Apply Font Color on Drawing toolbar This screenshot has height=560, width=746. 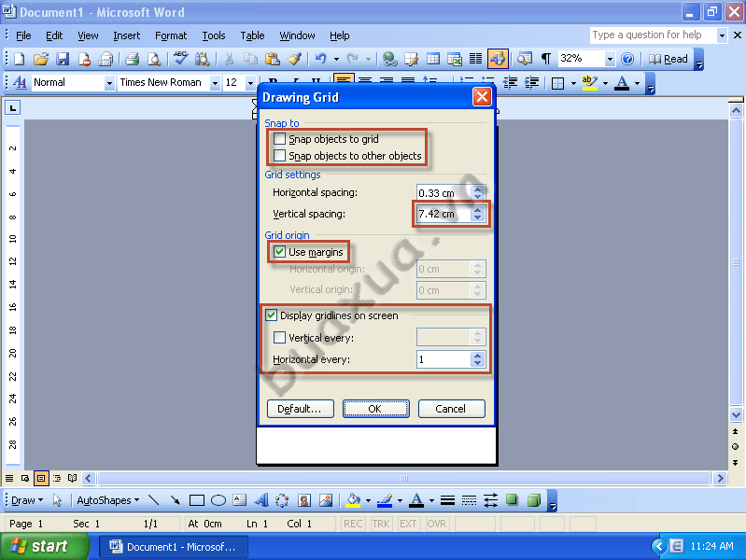[416, 500]
